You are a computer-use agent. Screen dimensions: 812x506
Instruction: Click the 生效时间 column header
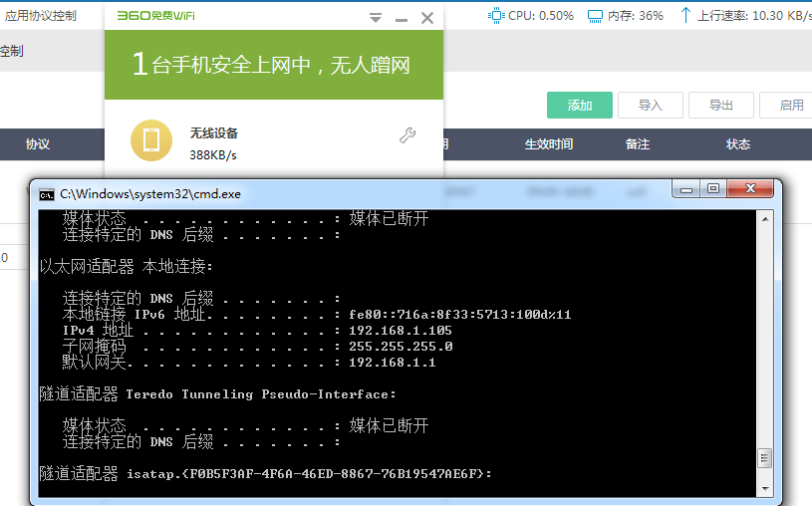(548, 144)
